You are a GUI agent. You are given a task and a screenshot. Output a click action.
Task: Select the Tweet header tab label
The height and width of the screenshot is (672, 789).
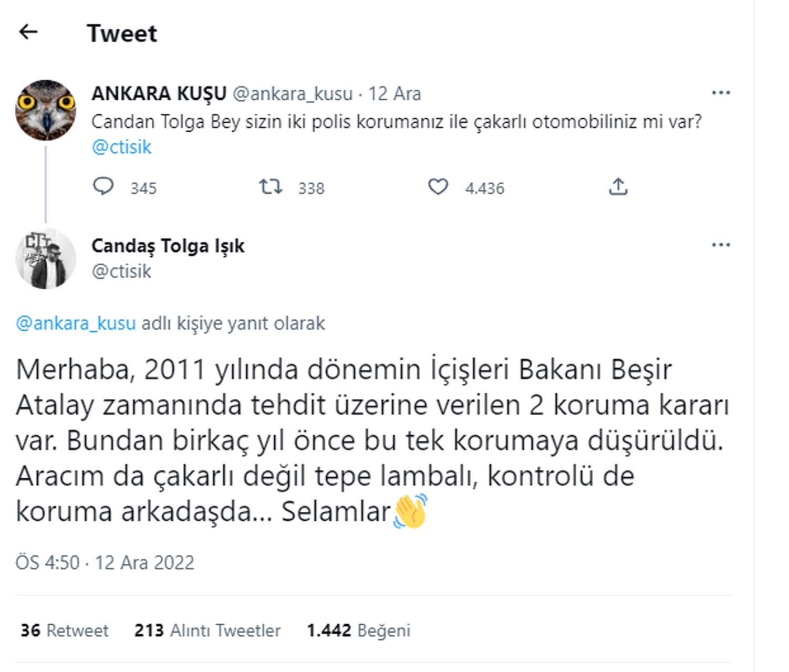tap(123, 33)
